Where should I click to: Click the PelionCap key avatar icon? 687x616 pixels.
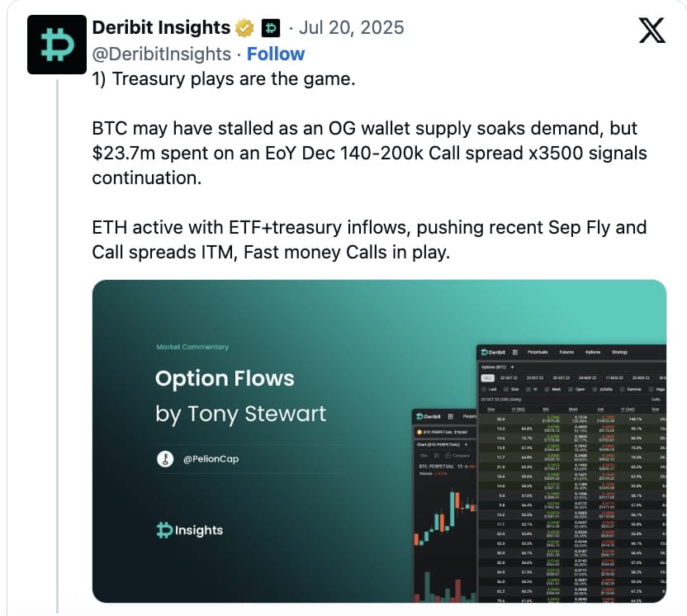(x=165, y=459)
